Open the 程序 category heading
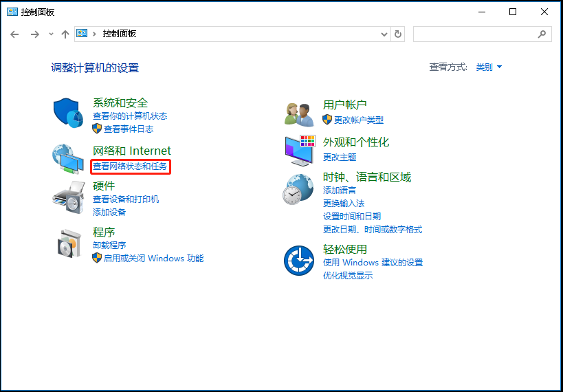This screenshot has width=563, height=392. (x=104, y=232)
